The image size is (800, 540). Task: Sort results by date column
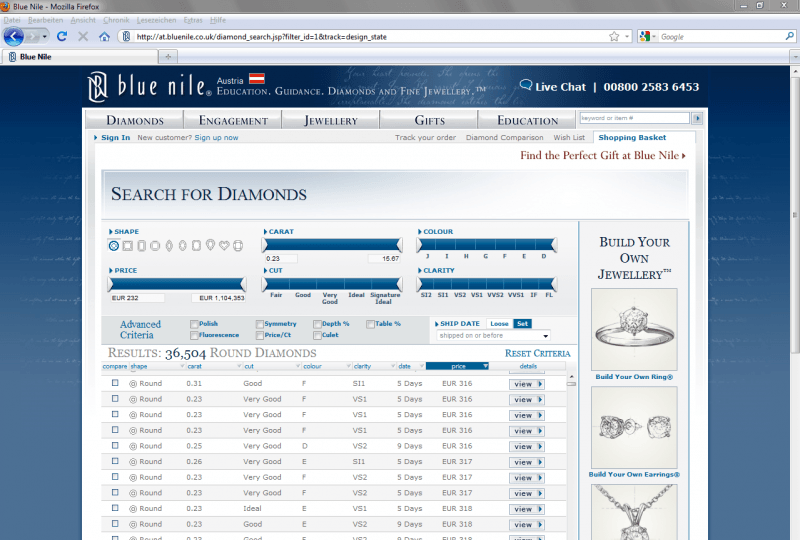click(411, 366)
